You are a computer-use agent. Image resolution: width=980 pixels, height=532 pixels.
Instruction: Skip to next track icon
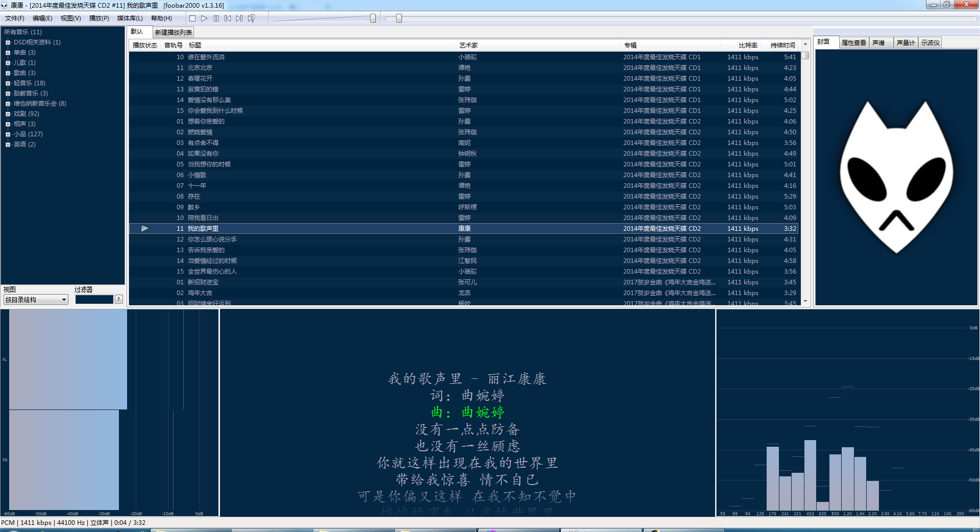point(239,18)
